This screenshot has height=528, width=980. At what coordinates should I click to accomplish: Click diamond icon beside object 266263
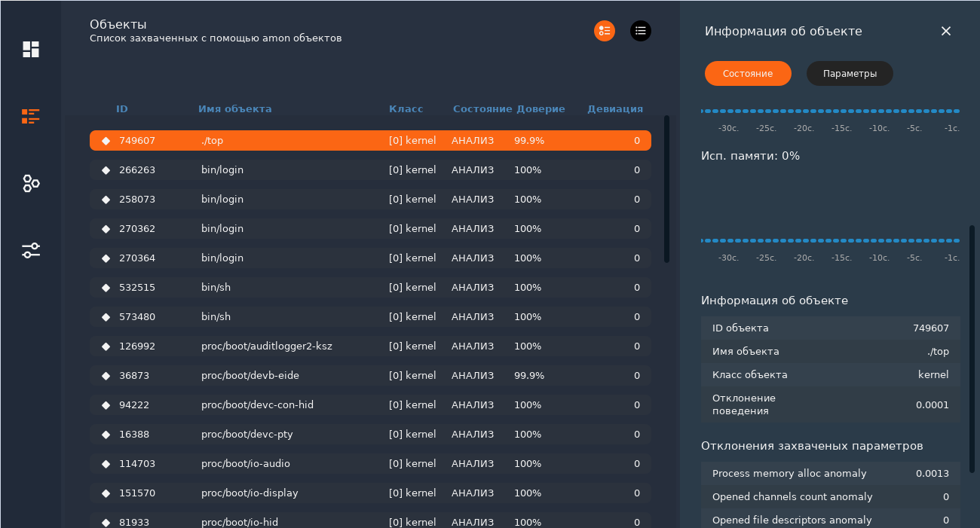[106, 170]
